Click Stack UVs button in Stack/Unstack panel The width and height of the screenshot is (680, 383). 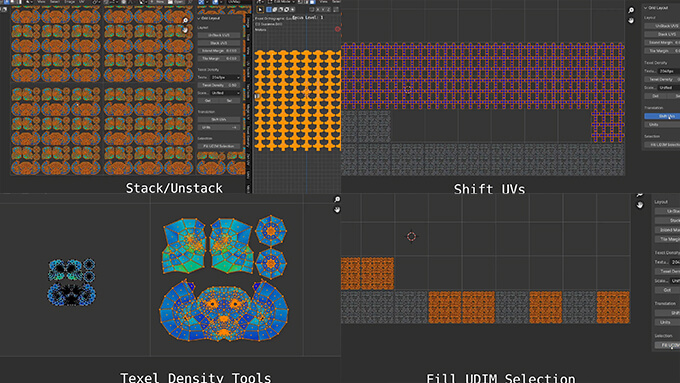coord(219,43)
